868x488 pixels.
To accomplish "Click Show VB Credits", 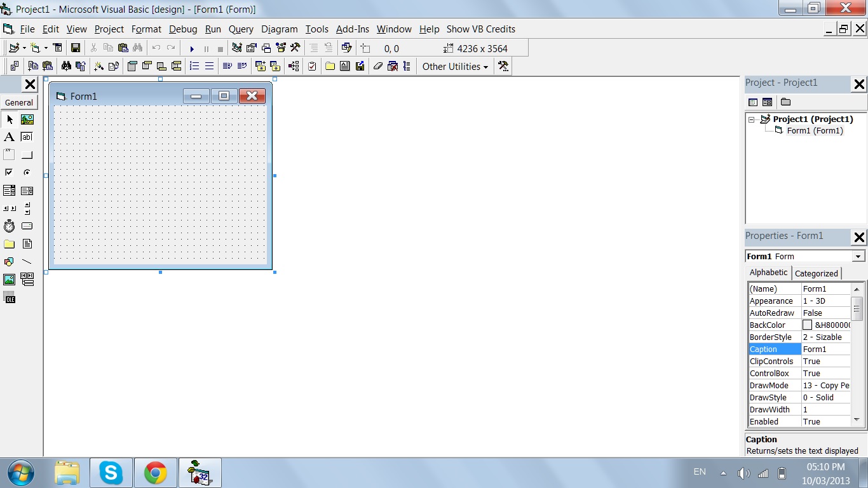I will (x=480, y=29).
